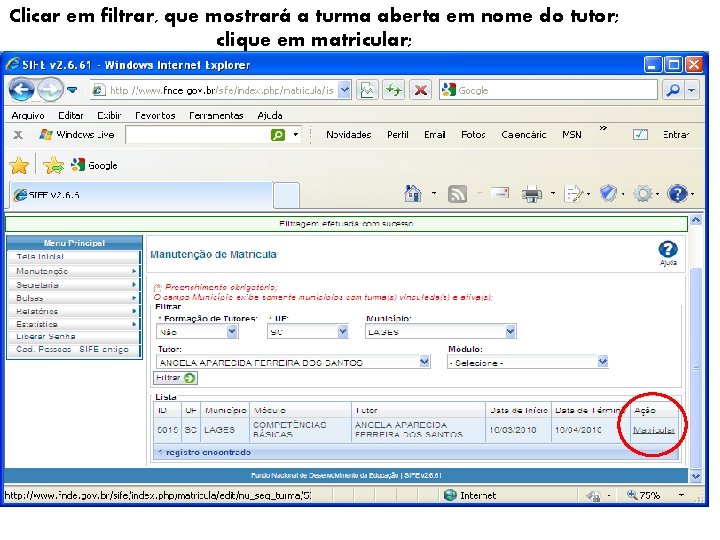Click the Safety shield icon
This screenshot has height=540, width=720.
[x=608, y=194]
